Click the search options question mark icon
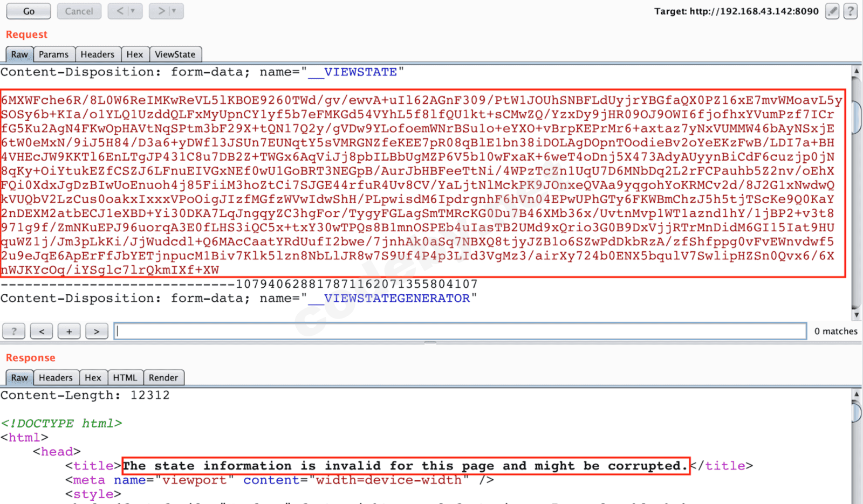Viewport: 863px width, 504px height. 13,331
